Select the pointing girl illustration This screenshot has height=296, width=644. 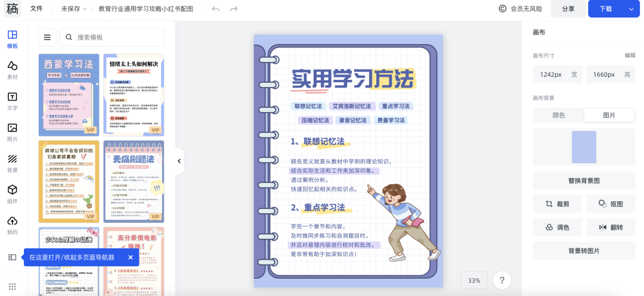click(404, 222)
